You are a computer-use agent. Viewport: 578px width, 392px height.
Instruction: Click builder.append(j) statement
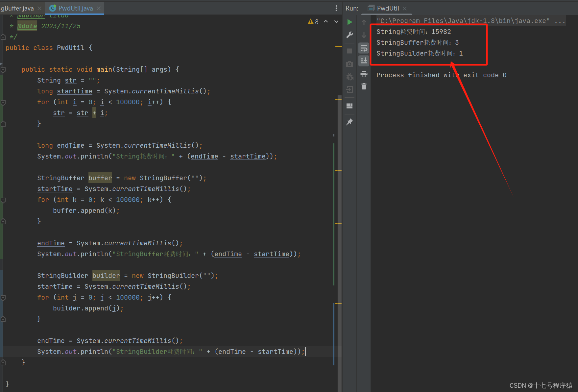(x=88, y=308)
